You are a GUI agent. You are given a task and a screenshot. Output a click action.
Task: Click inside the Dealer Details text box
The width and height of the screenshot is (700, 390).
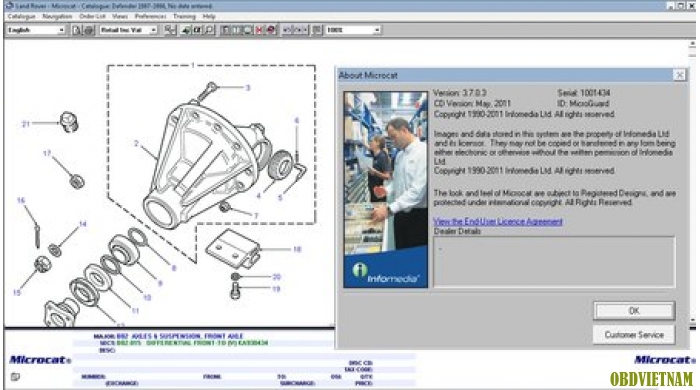click(554, 262)
